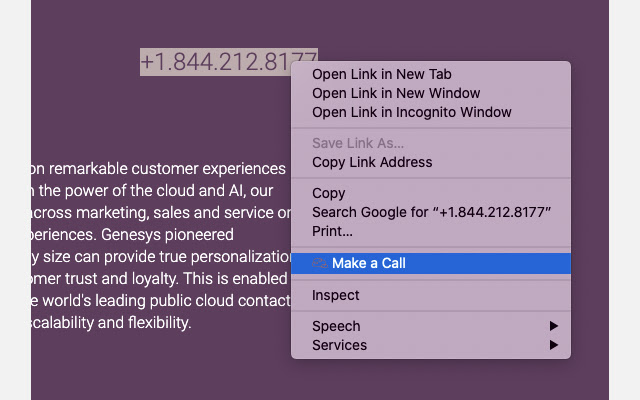Search Google for the phone number
Image resolution: width=640 pixels, height=400 pixels.
click(x=432, y=212)
